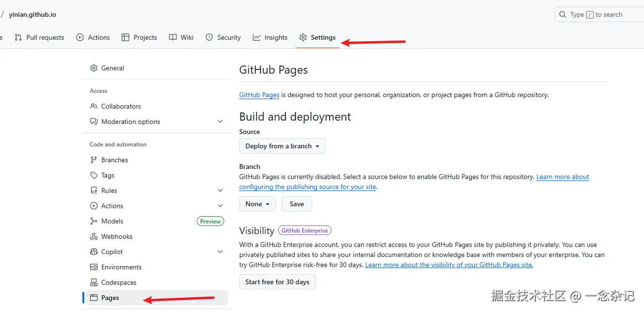Click the Models icon in sidebar
The height and width of the screenshot is (312, 644).
coord(94,221)
